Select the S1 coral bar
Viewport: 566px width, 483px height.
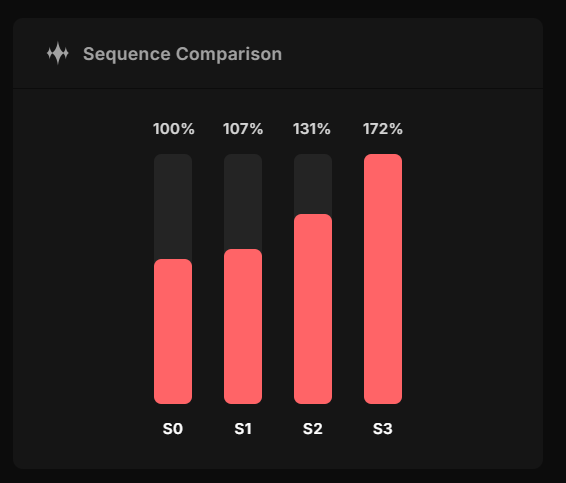(243, 326)
